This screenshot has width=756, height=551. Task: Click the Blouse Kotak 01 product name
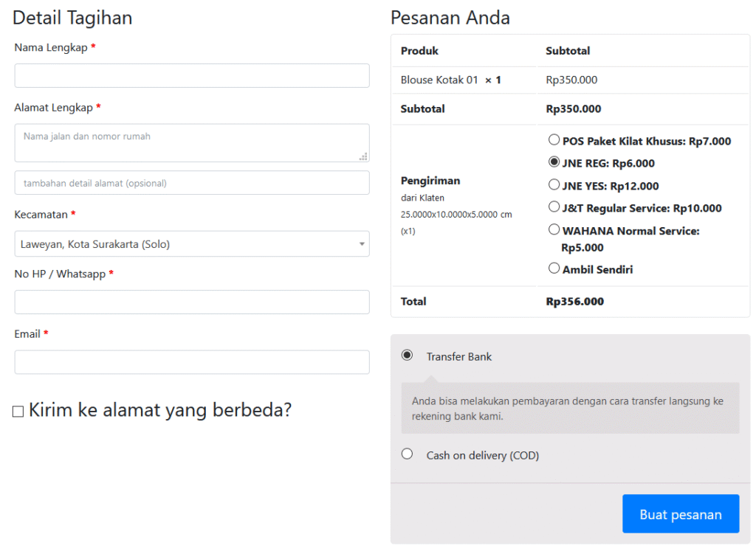pyautogui.click(x=439, y=80)
